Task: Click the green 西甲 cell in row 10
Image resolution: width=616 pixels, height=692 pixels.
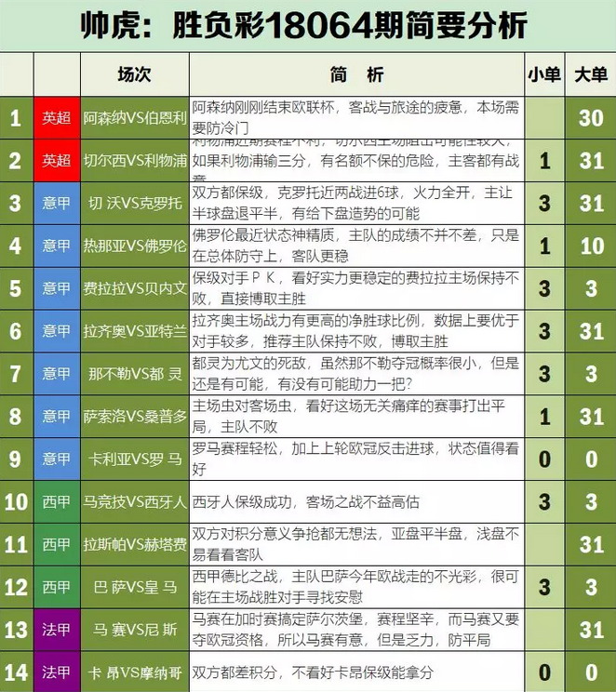Action: coord(57,501)
